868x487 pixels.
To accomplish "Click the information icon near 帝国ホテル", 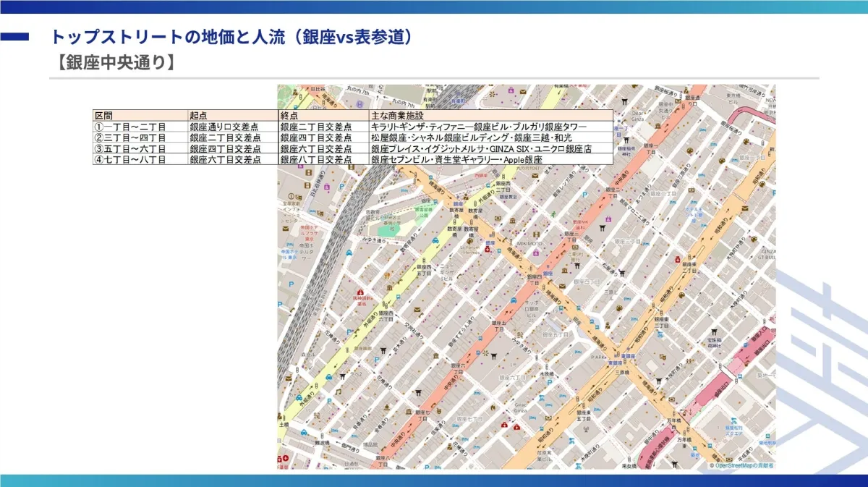I will pos(291,196).
